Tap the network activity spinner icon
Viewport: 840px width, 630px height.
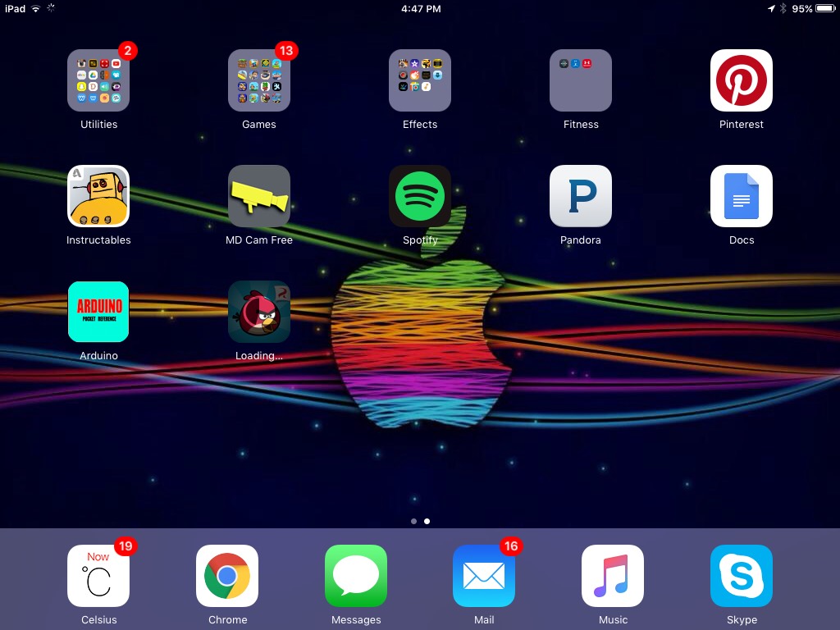(x=51, y=8)
